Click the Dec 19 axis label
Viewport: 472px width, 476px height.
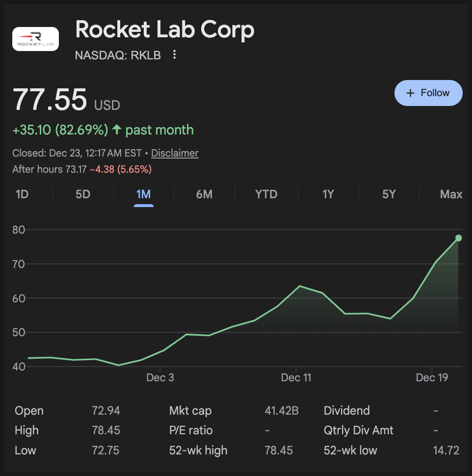point(432,377)
